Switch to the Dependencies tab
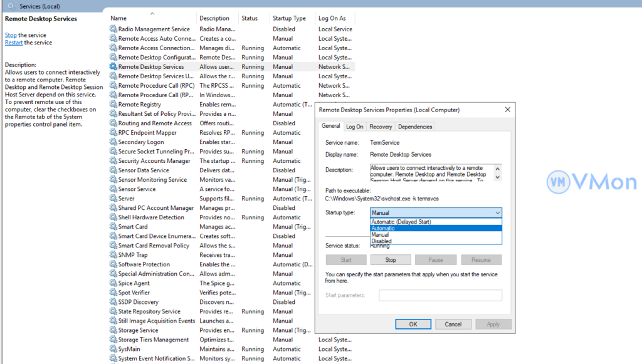Screen dimensions: 642x364 [414, 127]
